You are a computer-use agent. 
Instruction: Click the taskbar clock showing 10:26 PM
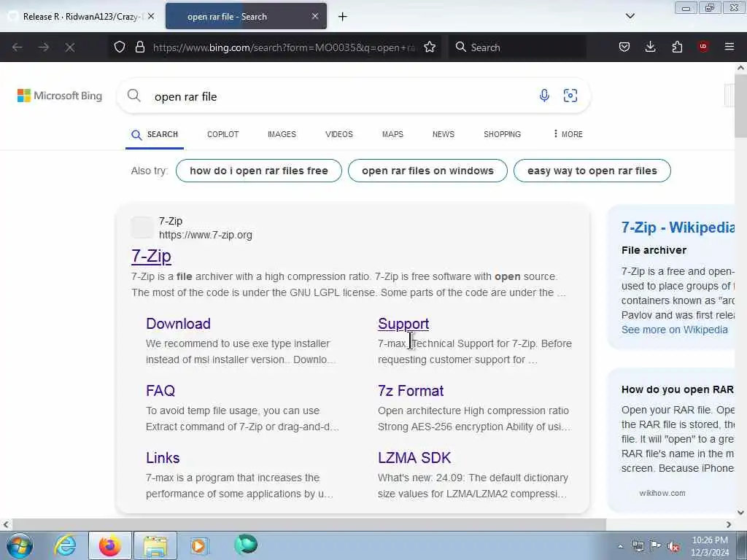710,546
